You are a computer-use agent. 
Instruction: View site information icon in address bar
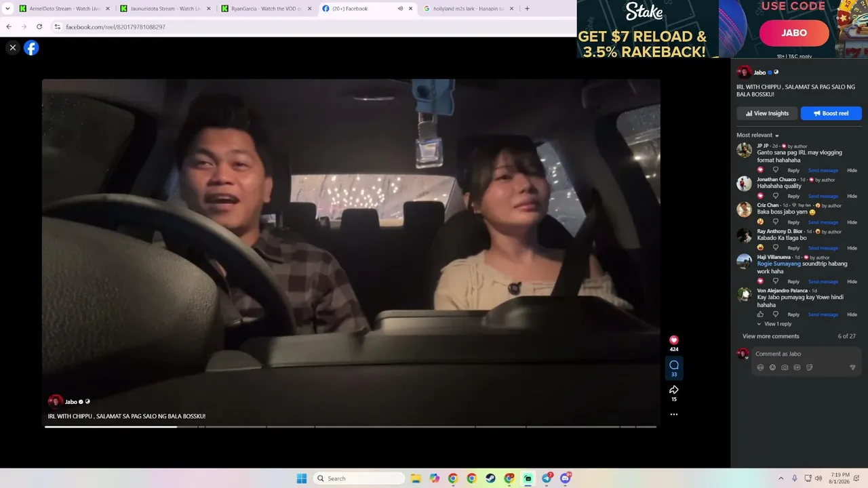(x=58, y=26)
